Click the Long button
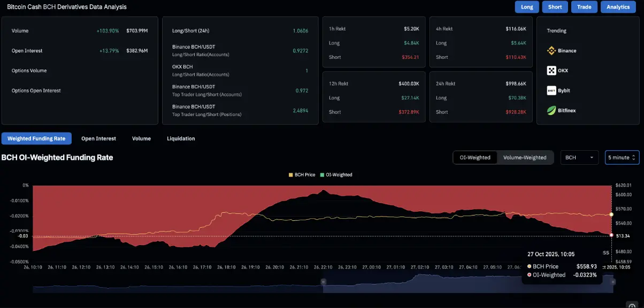 527,7
